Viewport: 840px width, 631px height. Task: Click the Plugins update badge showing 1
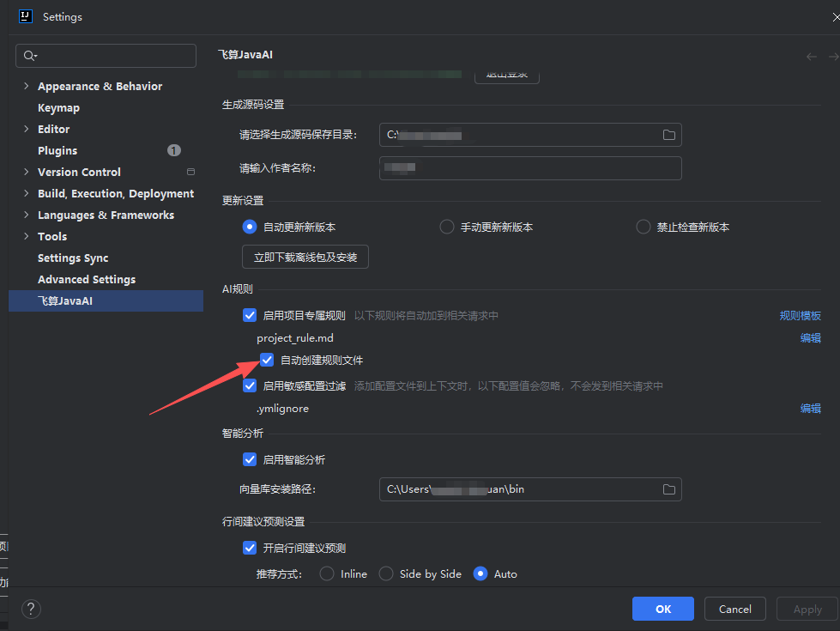(x=174, y=150)
